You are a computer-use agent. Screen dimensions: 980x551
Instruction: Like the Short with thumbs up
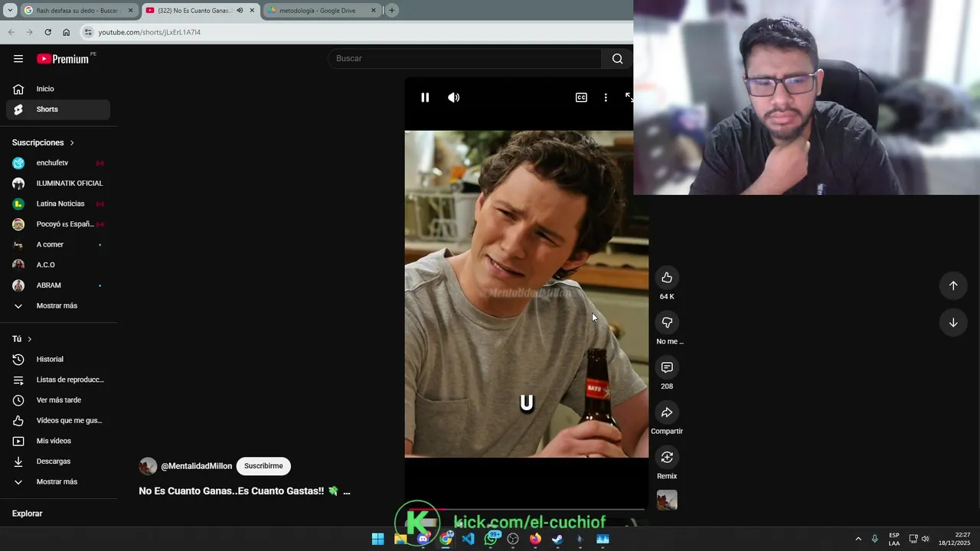click(667, 277)
